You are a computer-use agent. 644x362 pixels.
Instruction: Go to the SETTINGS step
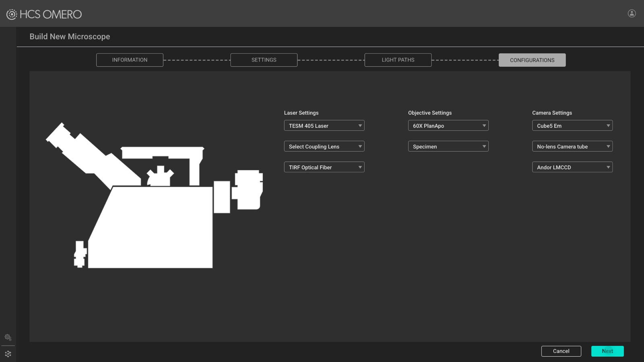(264, 60)
